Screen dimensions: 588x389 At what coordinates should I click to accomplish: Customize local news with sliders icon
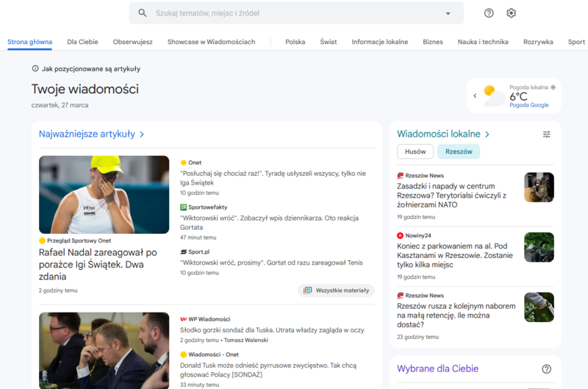point(546,135)
